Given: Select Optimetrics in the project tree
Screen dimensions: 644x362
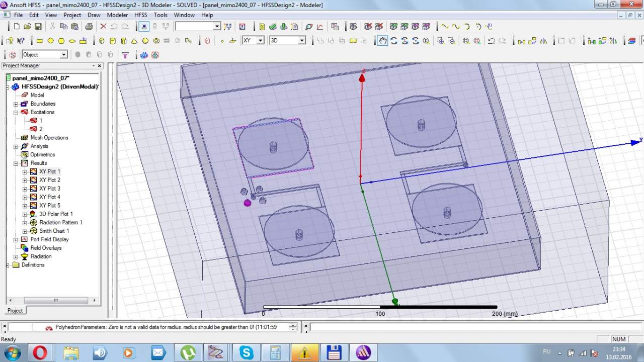Looking at the screenshot, I should [x=42, y=155].
